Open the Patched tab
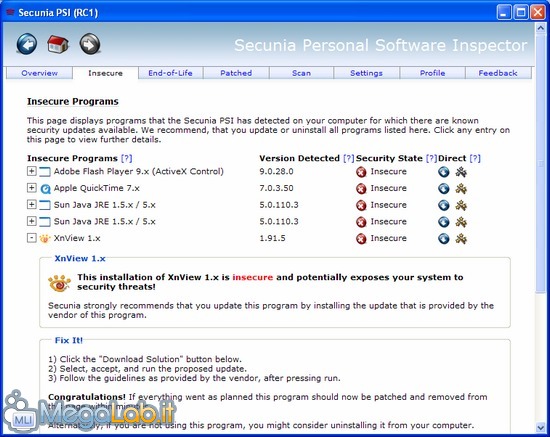This screenshot has width=550, height=437. (236, 73)
